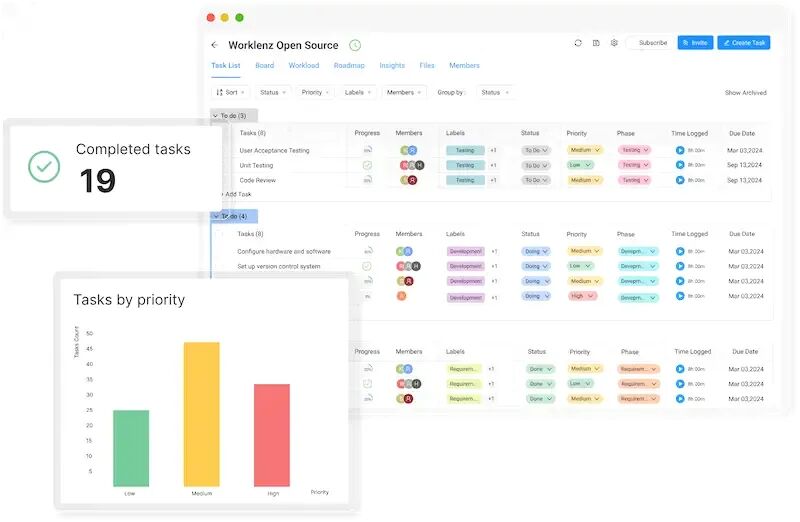This screenshot has width=800, height=522.
Task: Switch to the Board tab
Action: click(x=264, y=65)
